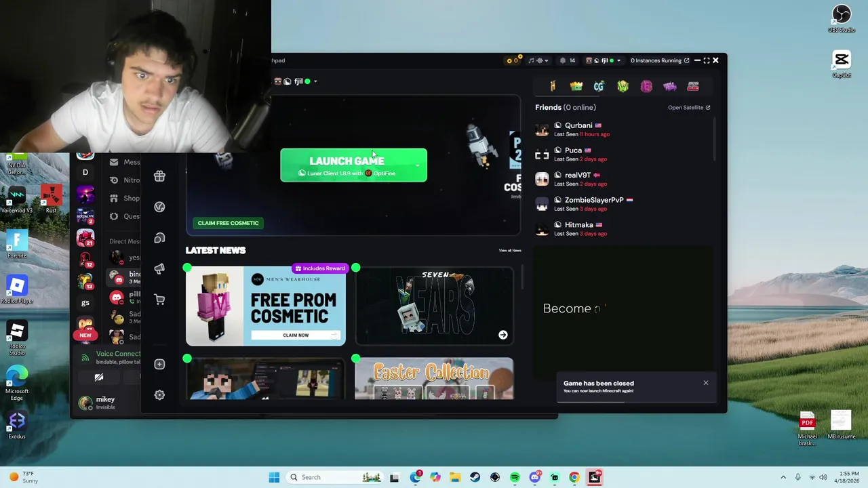Select friend ZombieSlayerPvP in friends list
The height and width of the screenshot is (488, 868).
click(624, 203)
